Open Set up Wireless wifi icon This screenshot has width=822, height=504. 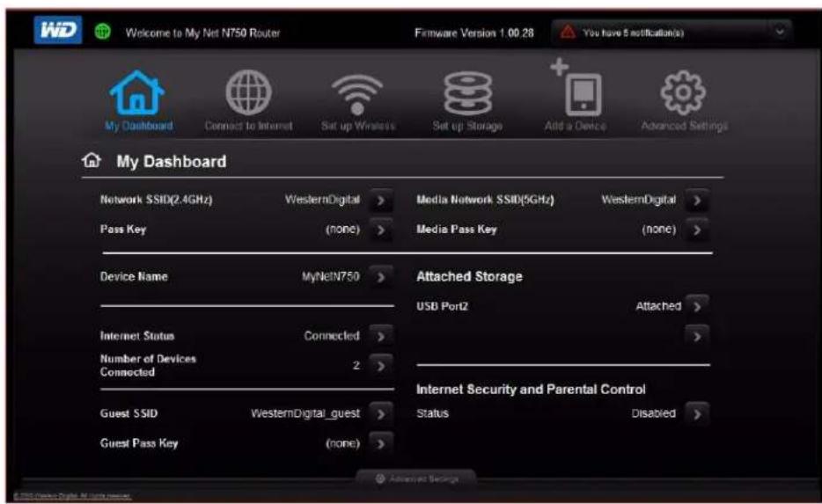tap(357, 94)
